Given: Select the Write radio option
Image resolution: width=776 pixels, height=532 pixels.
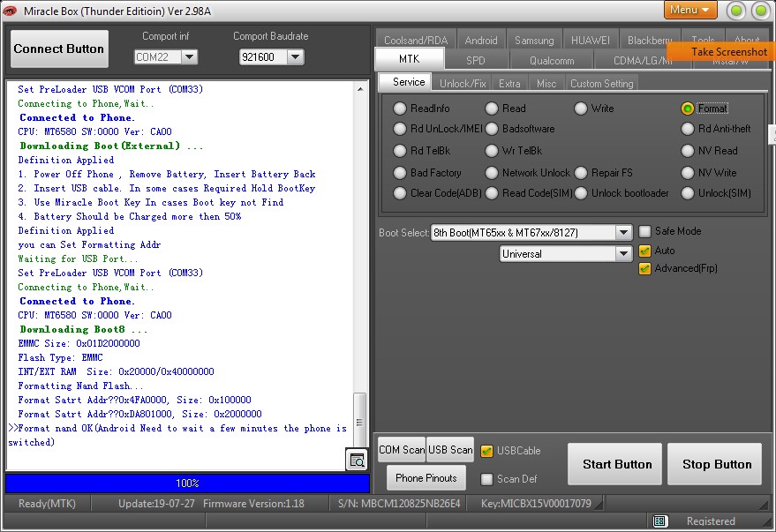Looking at the screenshot, I should 581,109.
